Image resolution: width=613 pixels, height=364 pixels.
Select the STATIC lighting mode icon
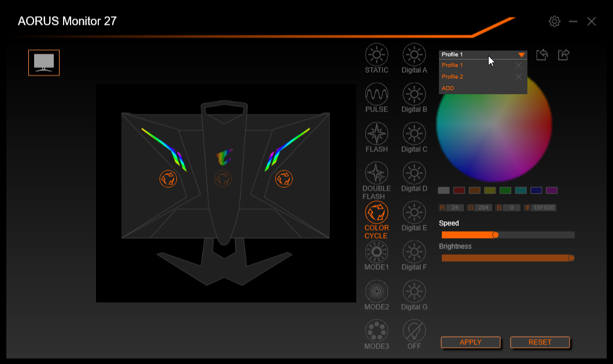point(376,55)
